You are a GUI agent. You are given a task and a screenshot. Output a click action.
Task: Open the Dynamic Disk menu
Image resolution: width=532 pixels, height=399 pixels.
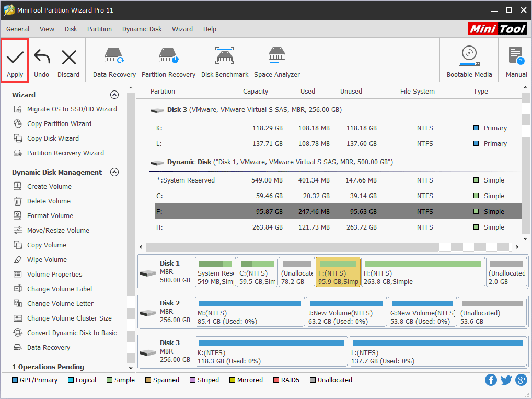[142, 29]
